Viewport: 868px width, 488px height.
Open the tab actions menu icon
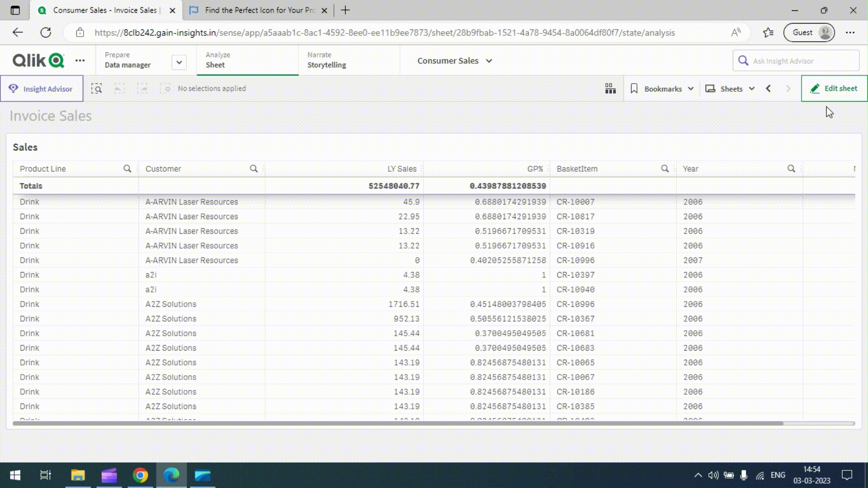[15, 10]
